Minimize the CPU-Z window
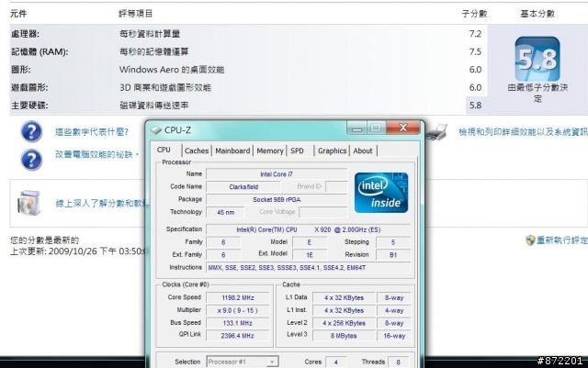The width and height of the screenshot is (588, 368). click(x=356, y=128)
